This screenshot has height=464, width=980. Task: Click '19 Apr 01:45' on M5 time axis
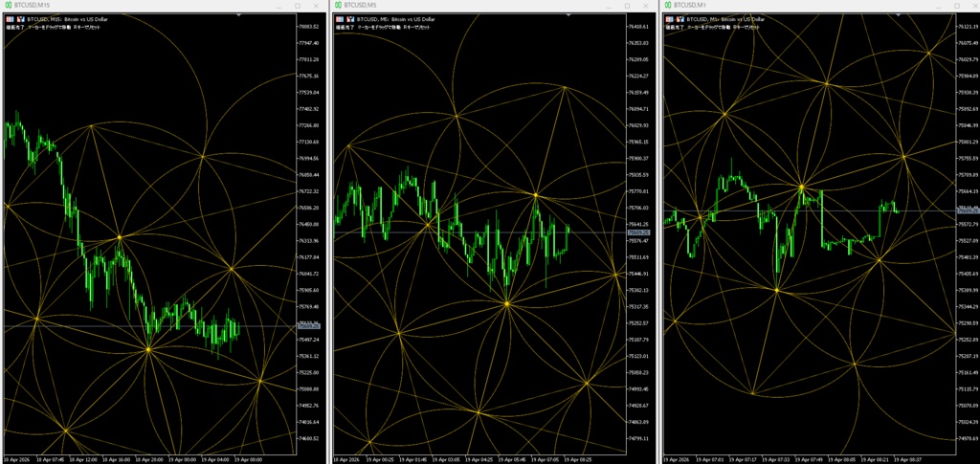(413, 459)
